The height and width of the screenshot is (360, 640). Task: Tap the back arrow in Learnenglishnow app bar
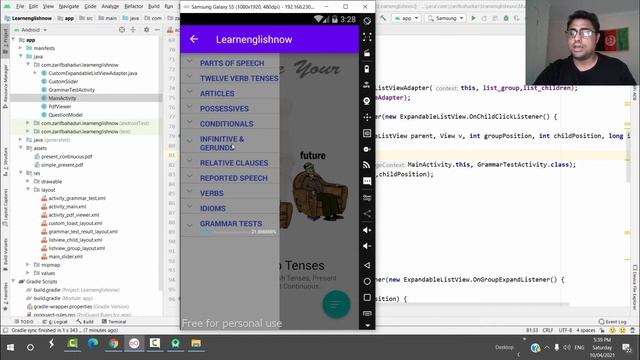pos(194,39)
